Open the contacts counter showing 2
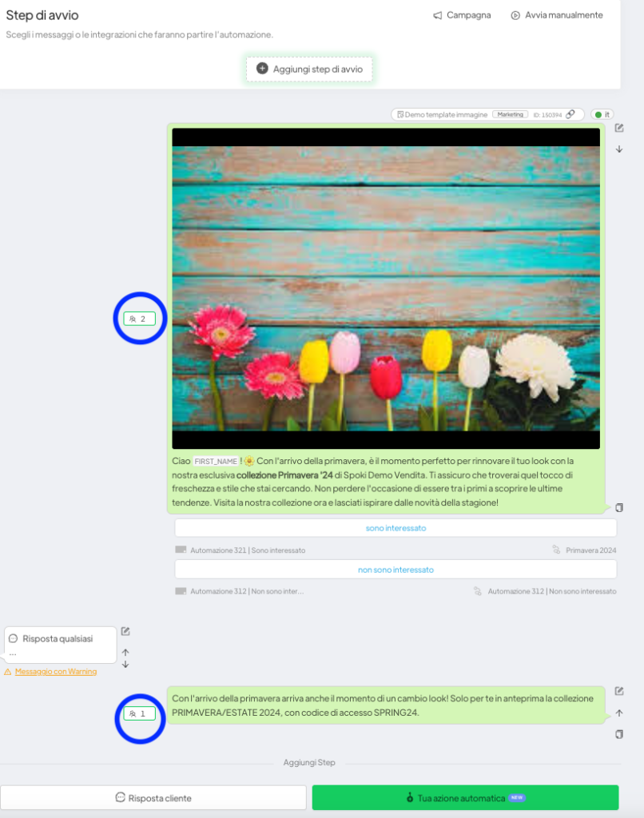 [x=139, y=319]
